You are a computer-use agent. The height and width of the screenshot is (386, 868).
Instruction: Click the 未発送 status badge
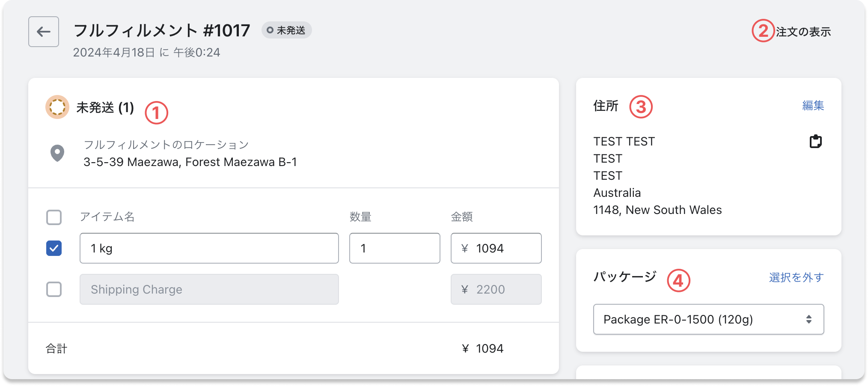tap(286, 30)
